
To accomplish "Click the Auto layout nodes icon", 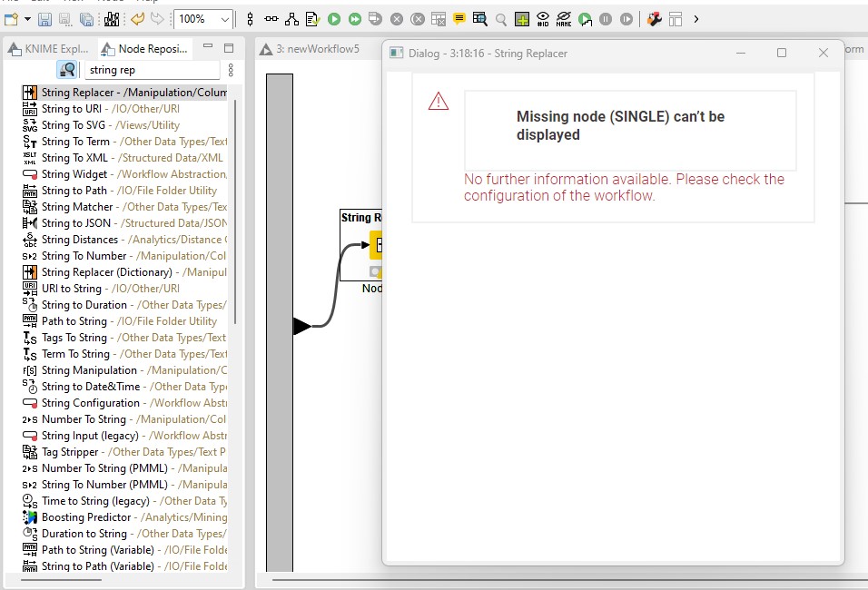I will [291, 18].
